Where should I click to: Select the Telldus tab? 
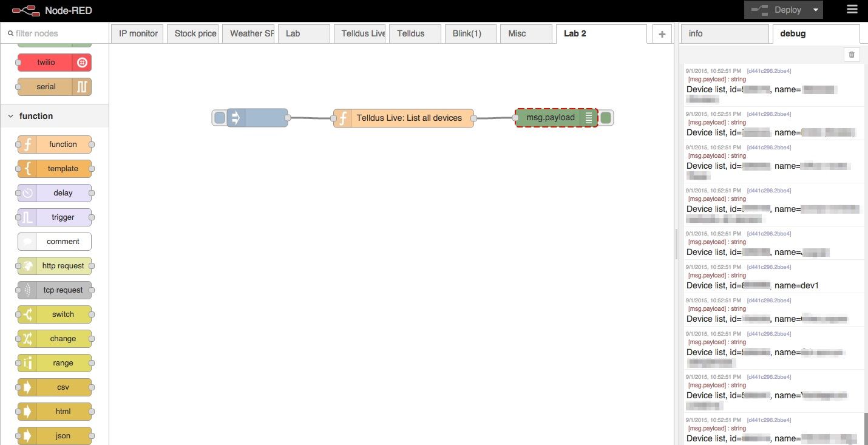click(415, 33)
